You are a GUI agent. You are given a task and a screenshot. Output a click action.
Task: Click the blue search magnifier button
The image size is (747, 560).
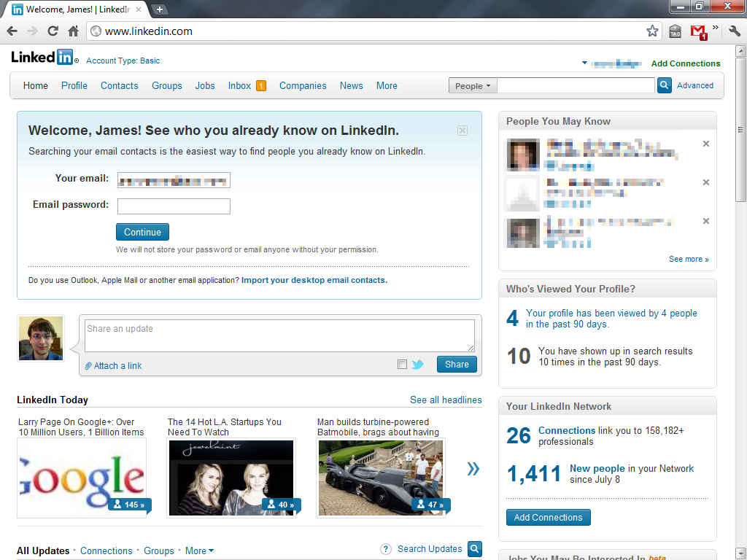pos(664,85)
